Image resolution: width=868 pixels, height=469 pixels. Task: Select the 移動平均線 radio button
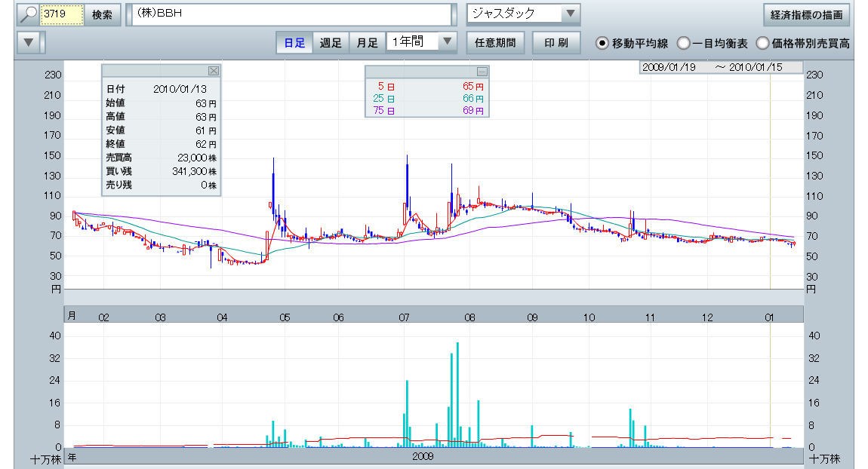tap(602, 43)
